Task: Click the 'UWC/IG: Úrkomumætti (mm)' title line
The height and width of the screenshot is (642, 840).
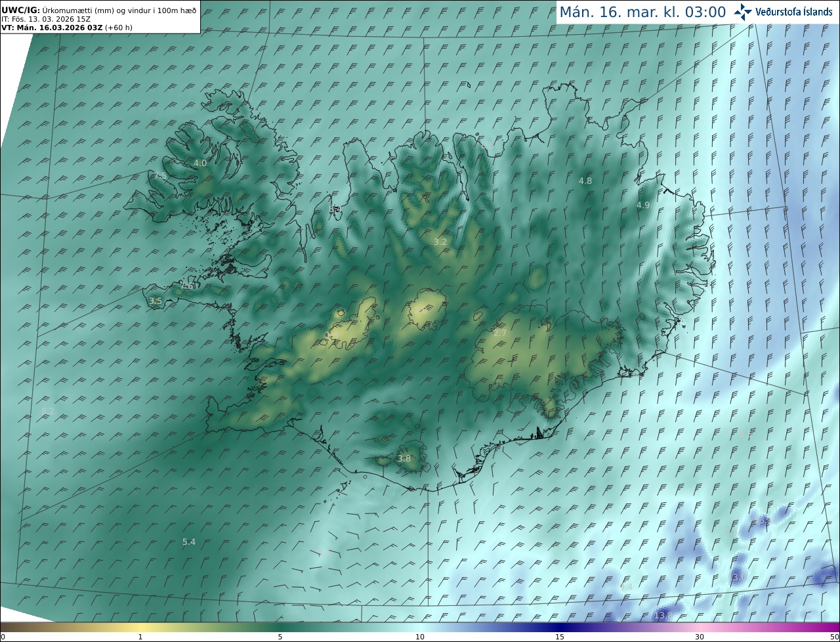Action: click(x=99, y=11)
